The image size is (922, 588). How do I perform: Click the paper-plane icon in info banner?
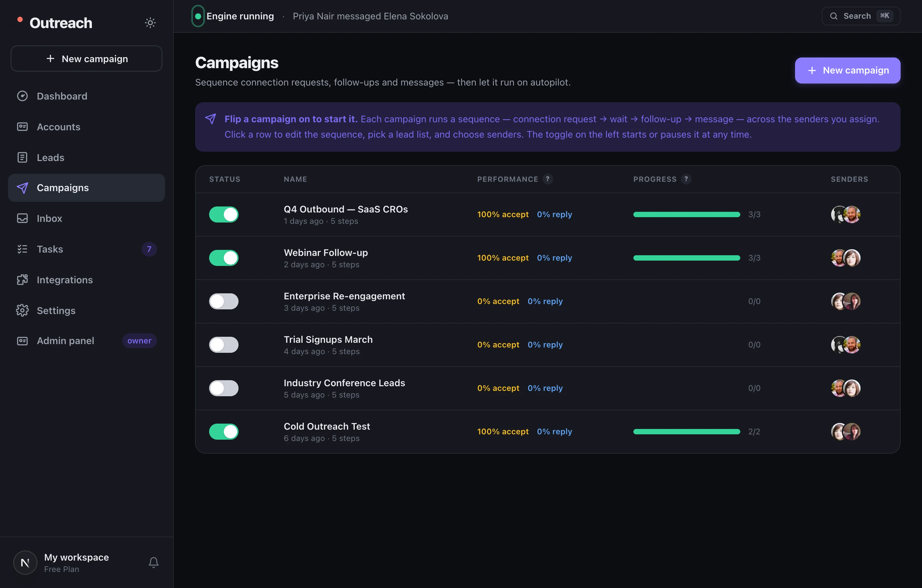click(x=210, y=119)
